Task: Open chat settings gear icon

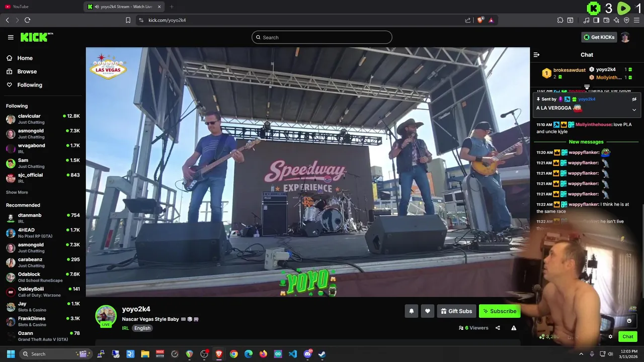Action: [610, 336]
